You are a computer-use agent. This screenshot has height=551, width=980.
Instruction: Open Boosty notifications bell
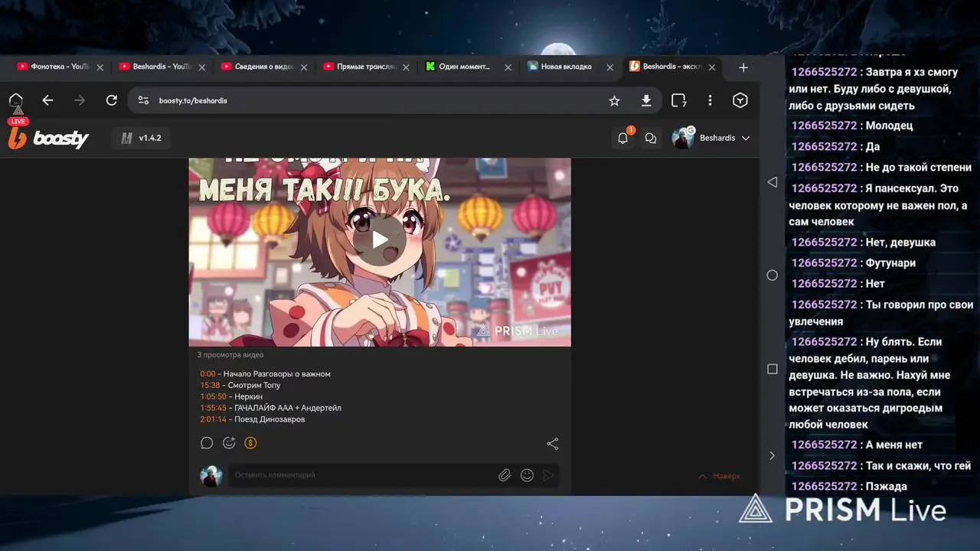tap(623, 138)
